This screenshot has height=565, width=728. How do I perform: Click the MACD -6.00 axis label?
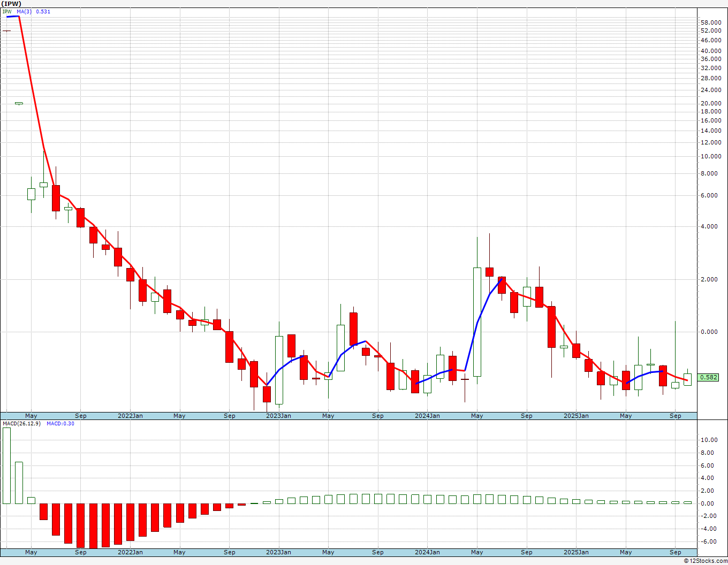coord(709,541)
